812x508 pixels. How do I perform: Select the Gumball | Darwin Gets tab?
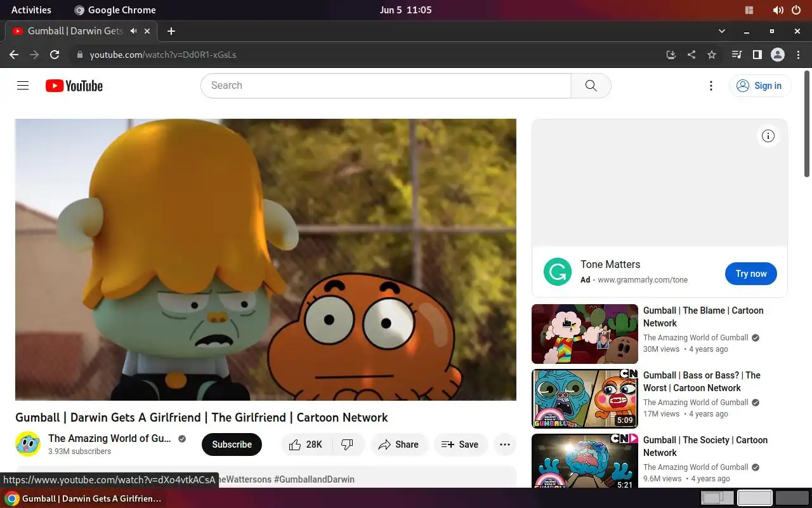pos(81,30)
